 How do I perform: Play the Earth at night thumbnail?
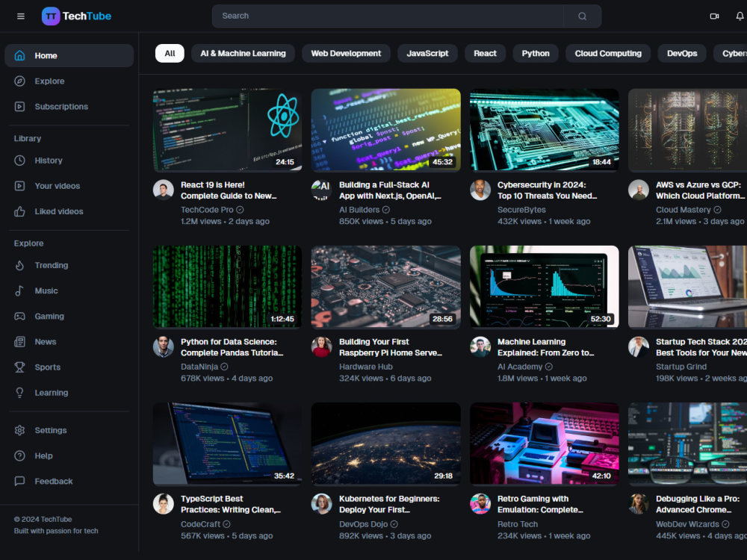point(386,444)
